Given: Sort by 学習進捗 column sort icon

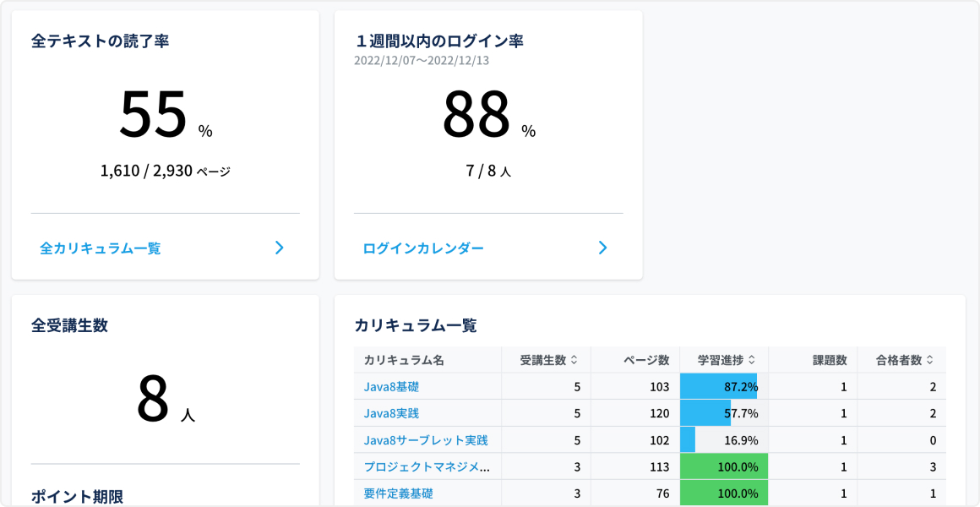Looking at the screenshot, I should tap(752, 360).
